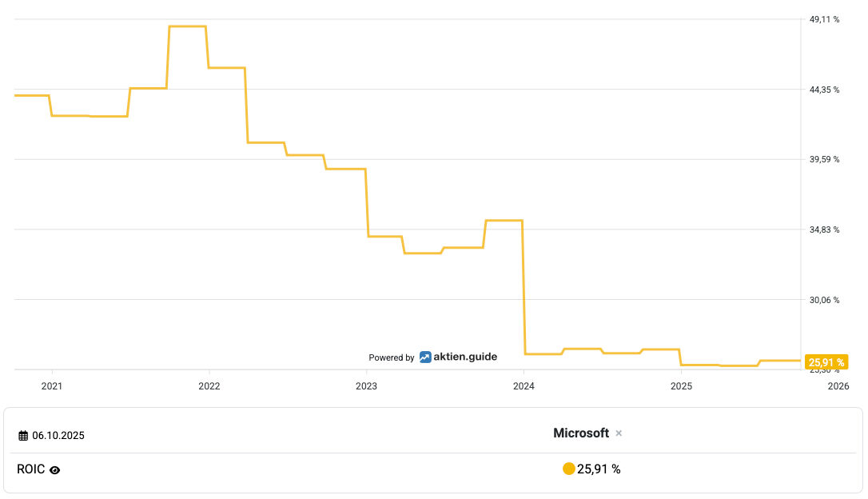Toggle the eye icon next to ROIC
Viewport: 868px width, 499px height.
tap(55, 470)
